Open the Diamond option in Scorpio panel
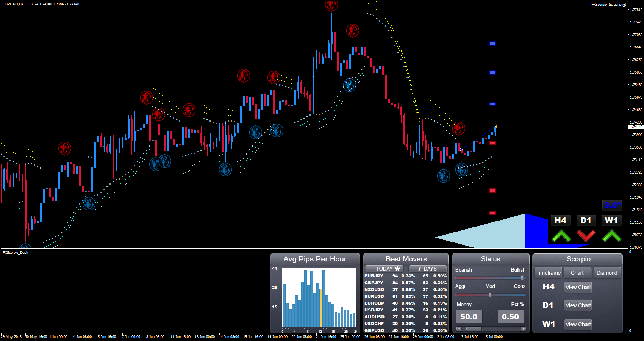This screenshot has width=644, height=341. coord(606,273)
